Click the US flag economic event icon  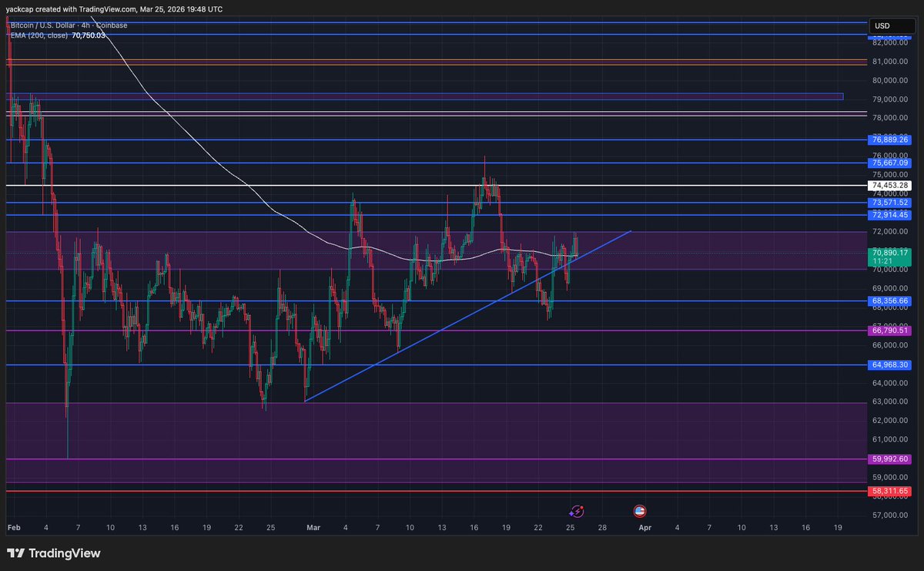coord(639,511)
